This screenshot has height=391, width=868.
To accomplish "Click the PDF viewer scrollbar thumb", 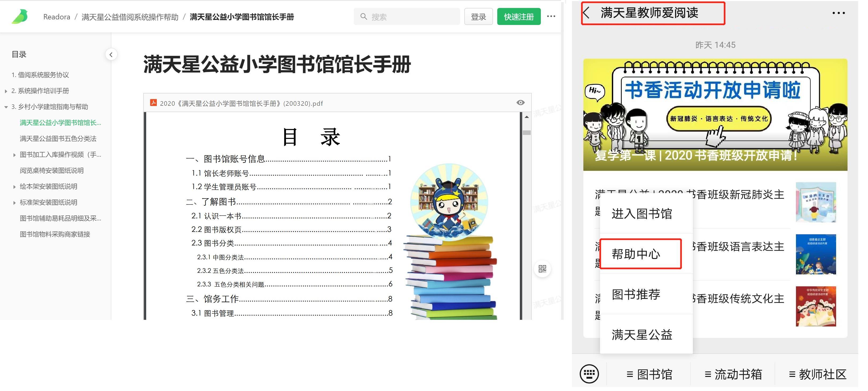I will click(527, 133).
